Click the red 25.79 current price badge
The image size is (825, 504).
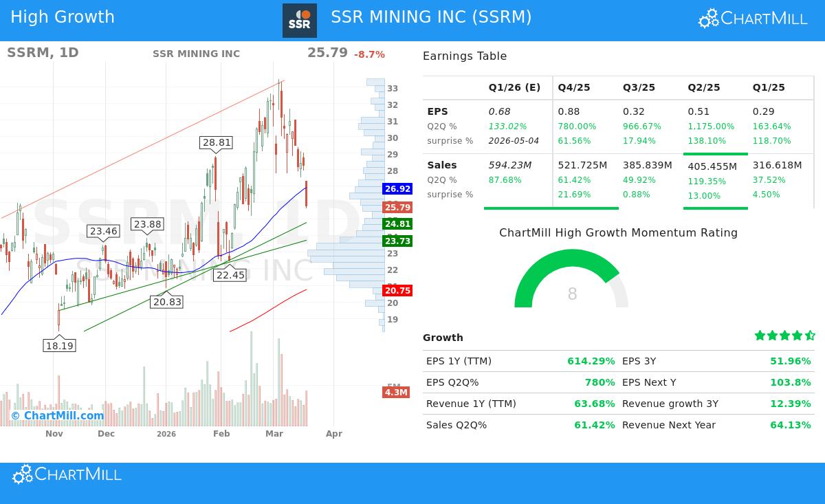397,207
